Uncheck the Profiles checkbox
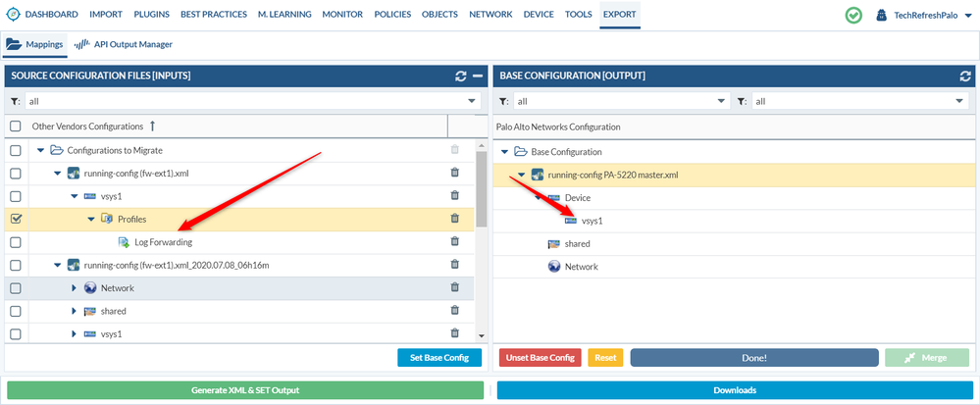980x405 pixels. click(x=16, y=219)
